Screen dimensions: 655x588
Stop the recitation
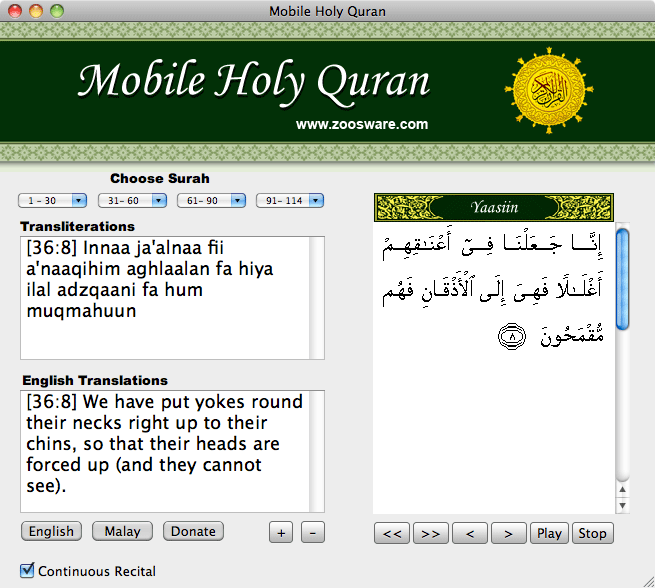[x=592, y=533]
